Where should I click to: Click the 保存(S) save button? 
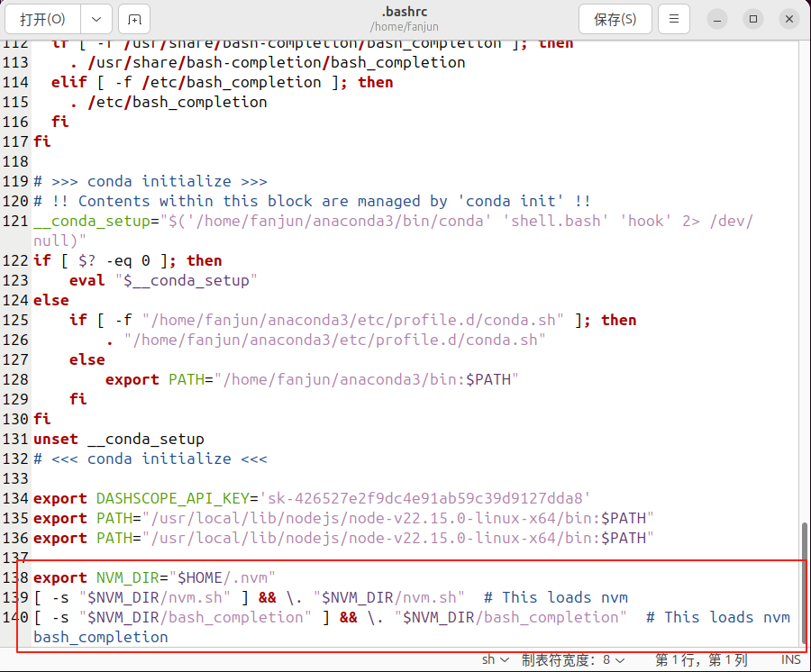click(615, 18)
